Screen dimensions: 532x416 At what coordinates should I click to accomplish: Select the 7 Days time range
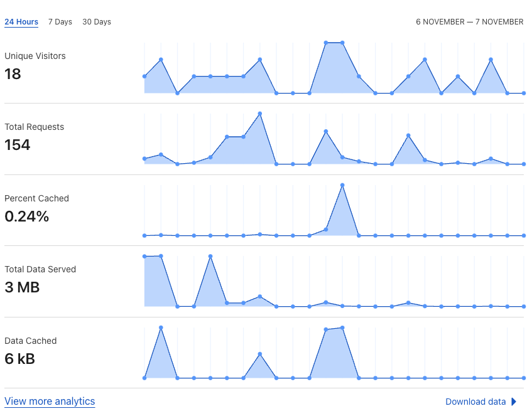point(60,22)
